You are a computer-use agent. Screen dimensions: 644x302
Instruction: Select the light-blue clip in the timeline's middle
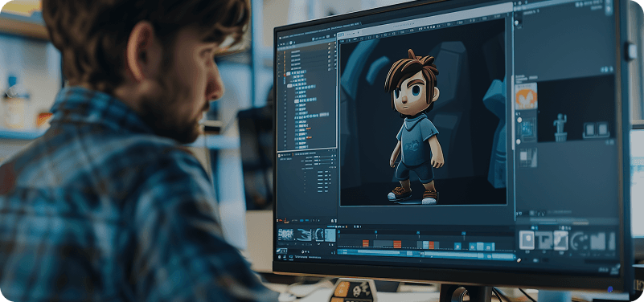[425, 245]
